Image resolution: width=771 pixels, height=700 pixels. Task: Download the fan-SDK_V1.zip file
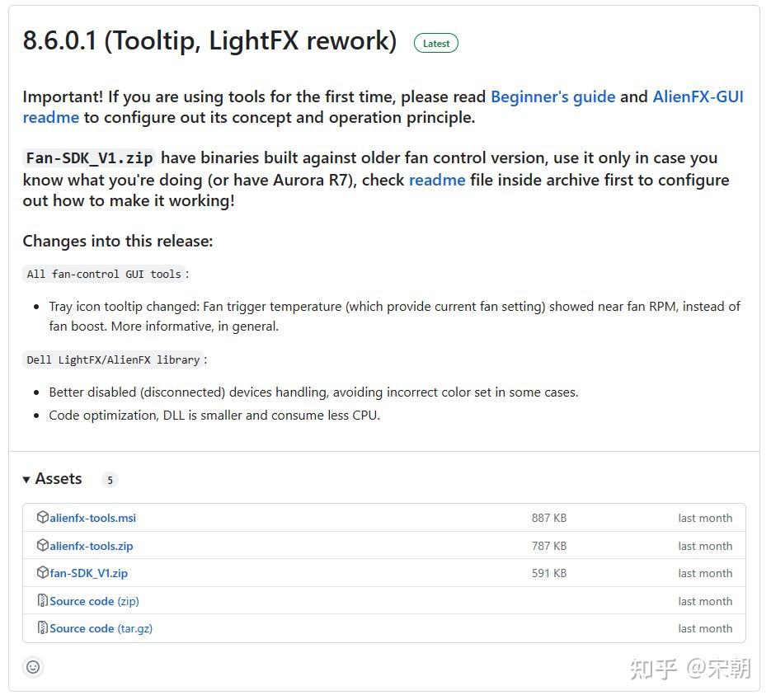click(88, 573)
